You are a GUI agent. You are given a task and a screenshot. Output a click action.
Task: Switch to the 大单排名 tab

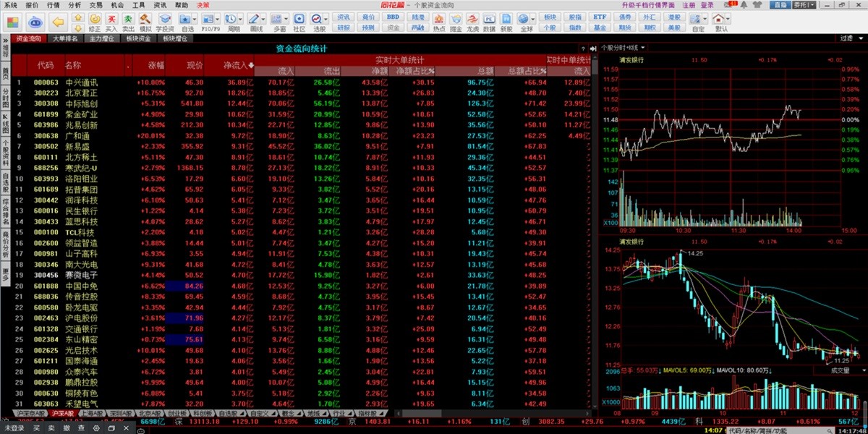(x=65, y=38)
